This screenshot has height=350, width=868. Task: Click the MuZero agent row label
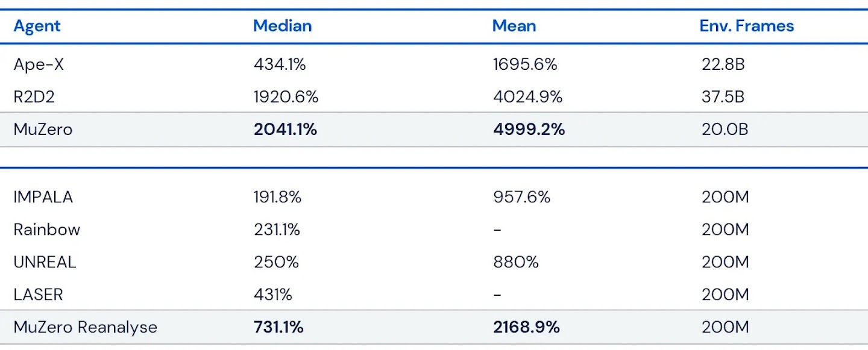43,130
